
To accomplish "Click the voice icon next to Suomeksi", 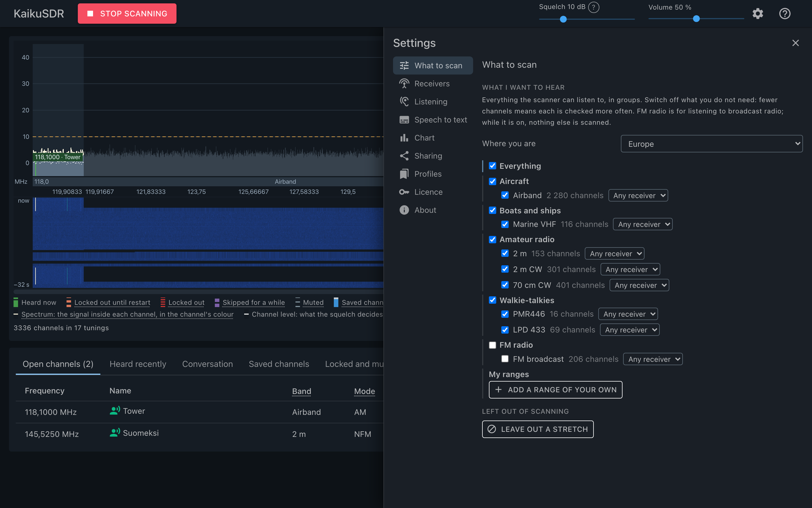I will click(115, 433).
